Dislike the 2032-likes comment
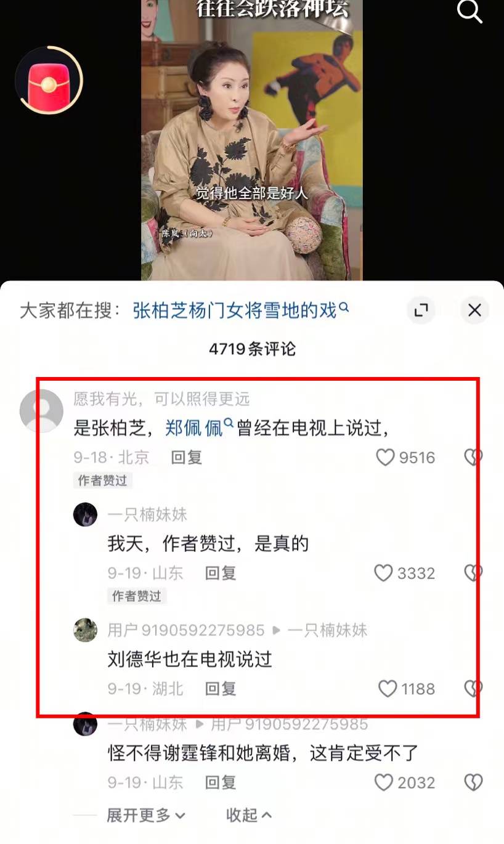Image resolution: width=504 pixels, height=844 pixels. [x=473, y=782]
